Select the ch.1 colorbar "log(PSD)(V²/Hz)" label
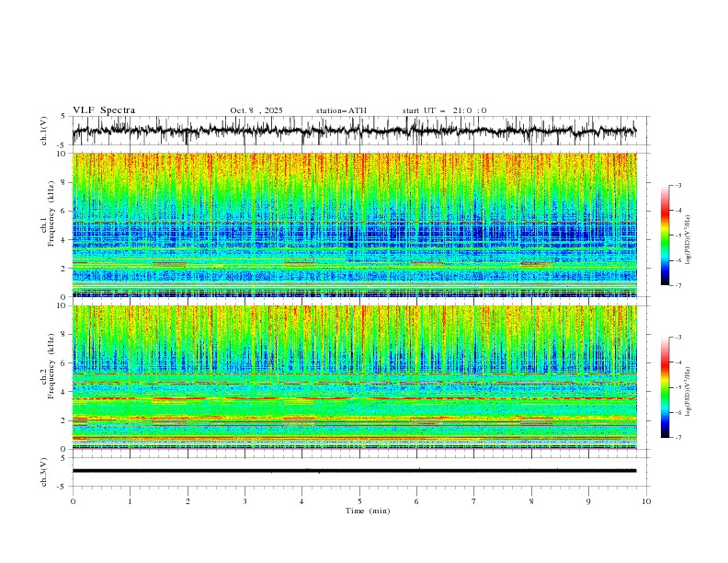 pos(688,240)
